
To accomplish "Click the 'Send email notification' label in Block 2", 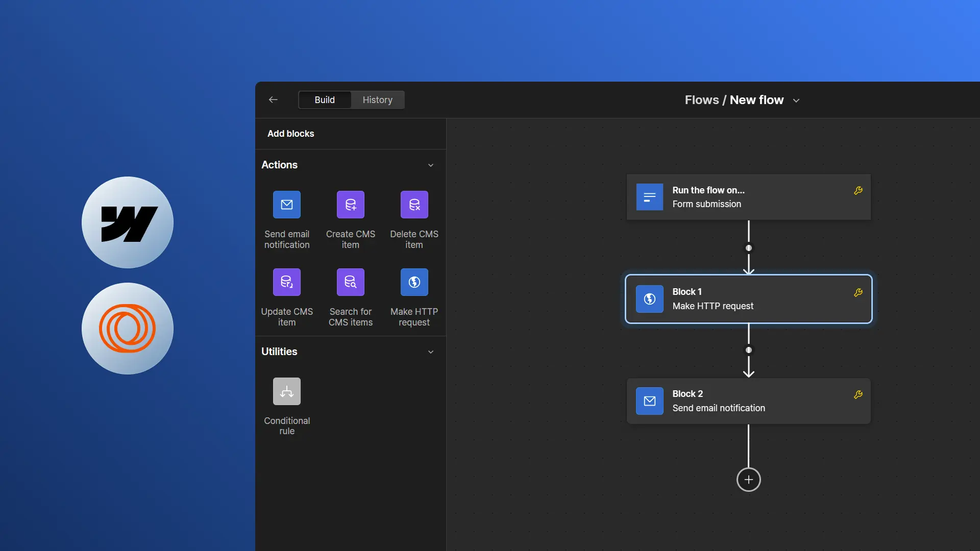I will pyautogui.click(x=719, y=408).
